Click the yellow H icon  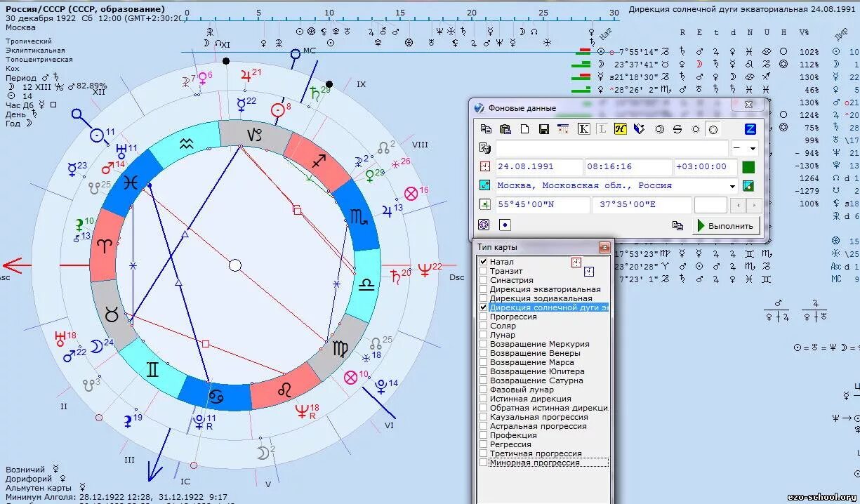(620, 129)
